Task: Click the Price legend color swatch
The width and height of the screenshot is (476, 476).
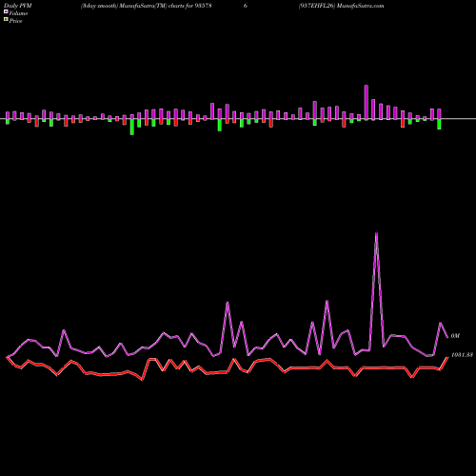Action: tap(6, 20)
